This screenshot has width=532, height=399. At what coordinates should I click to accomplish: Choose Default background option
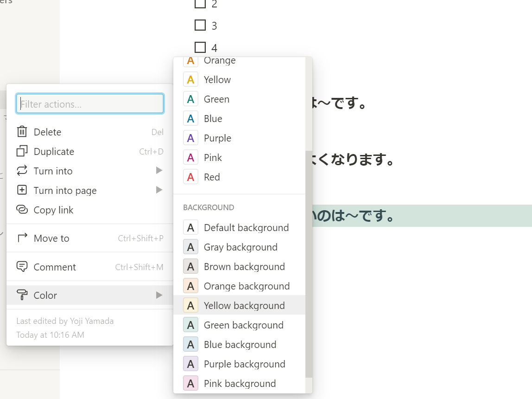(x=239, y=227)
